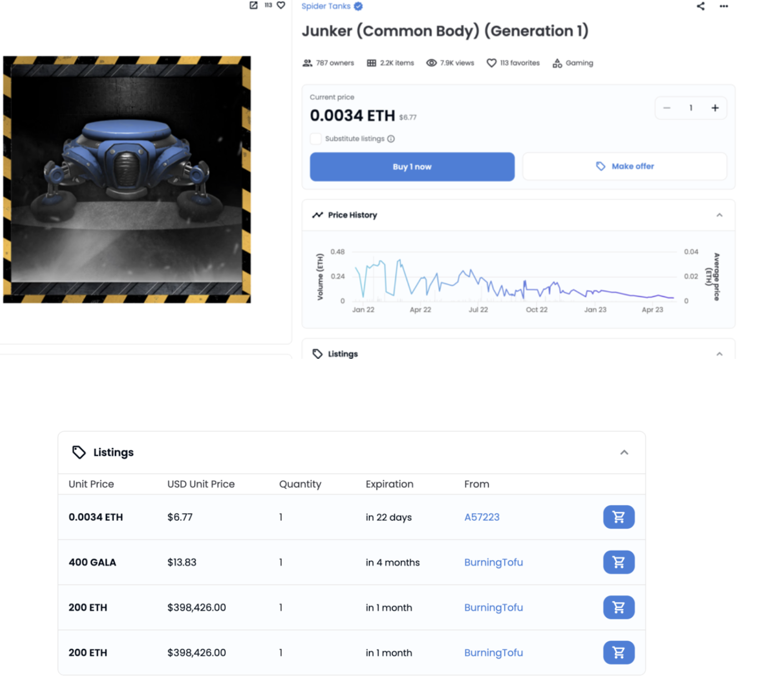This screenshot has width=761, height=700.
Task: Click the 2.2K items grid icon
Action: (372, 63)
